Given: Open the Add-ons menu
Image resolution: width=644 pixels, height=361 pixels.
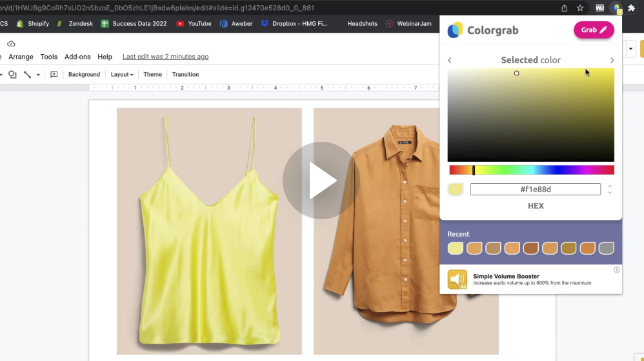Looking at the screenshot, I should tap(77, 57).
